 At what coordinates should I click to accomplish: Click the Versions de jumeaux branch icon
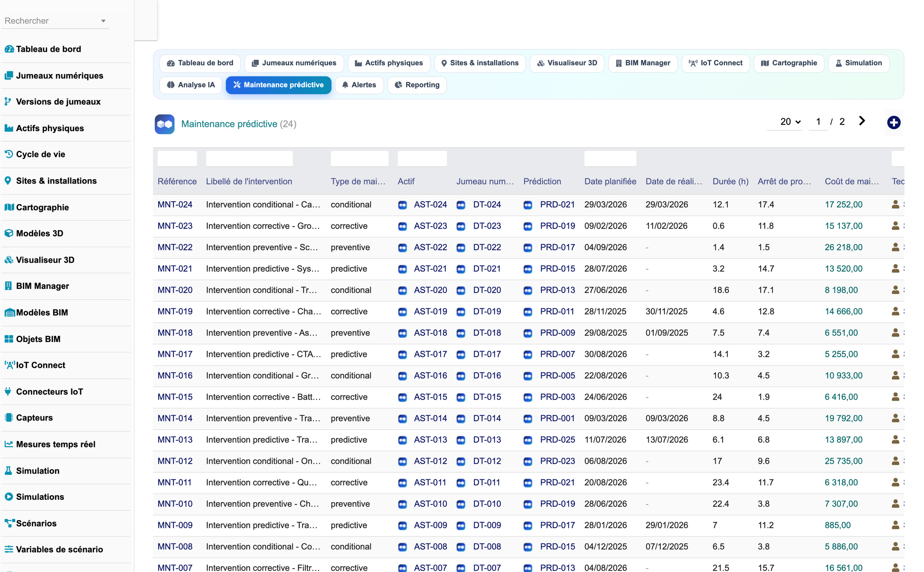[8, 102]
